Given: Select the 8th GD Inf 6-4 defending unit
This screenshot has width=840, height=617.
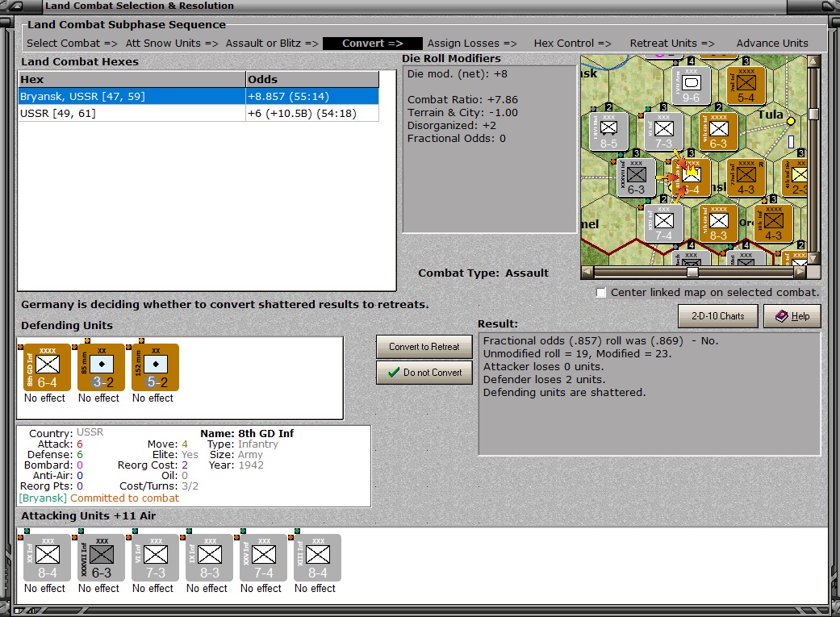Looking at the screenshot, I should (x=47, y=368).
